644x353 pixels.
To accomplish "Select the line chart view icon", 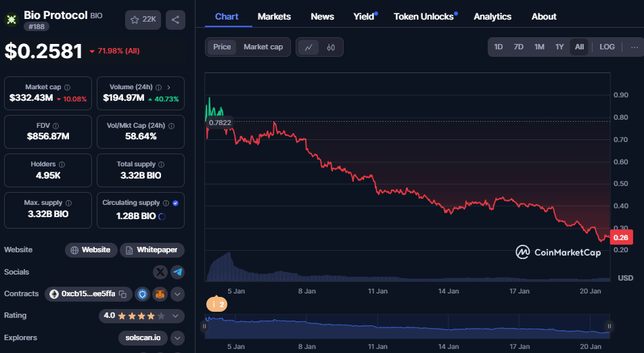I will pos(308,47).
